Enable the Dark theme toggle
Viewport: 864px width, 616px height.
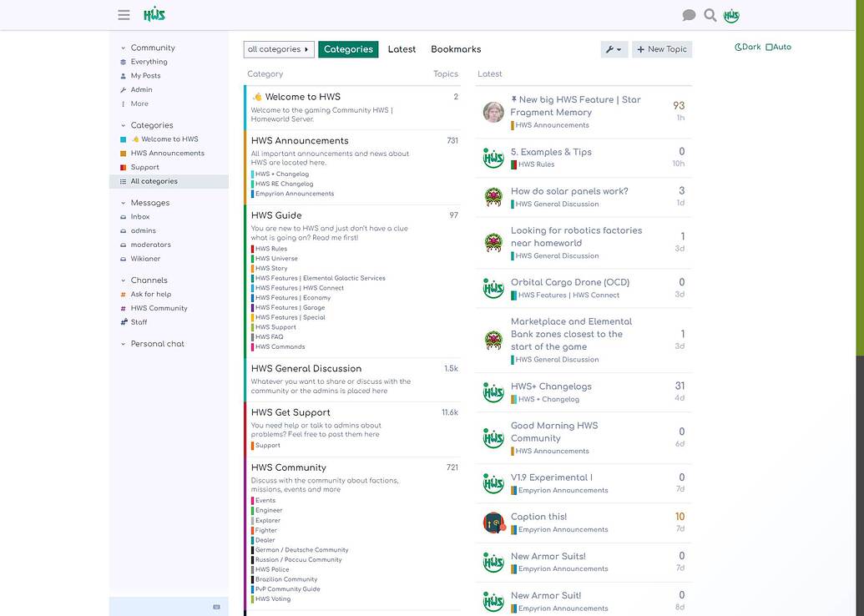coord(747,48)
